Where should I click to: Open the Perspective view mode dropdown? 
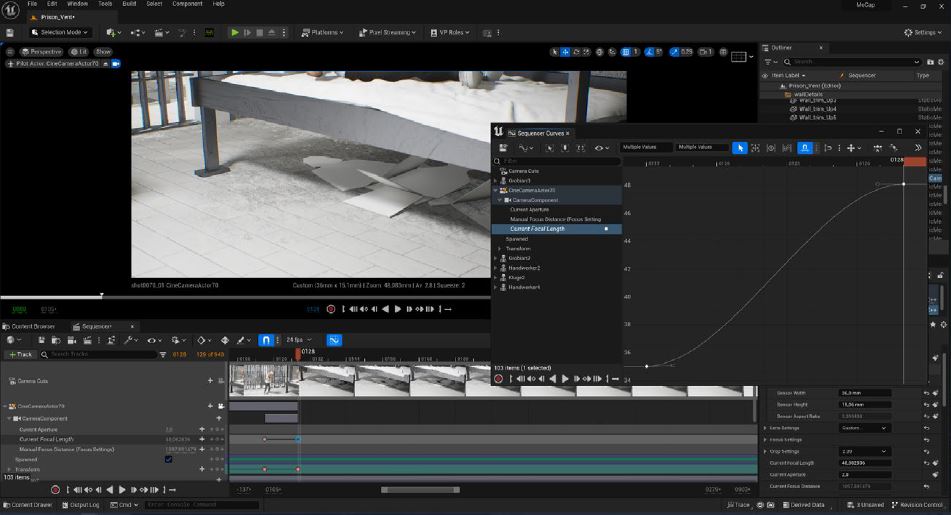click(41, 52)
